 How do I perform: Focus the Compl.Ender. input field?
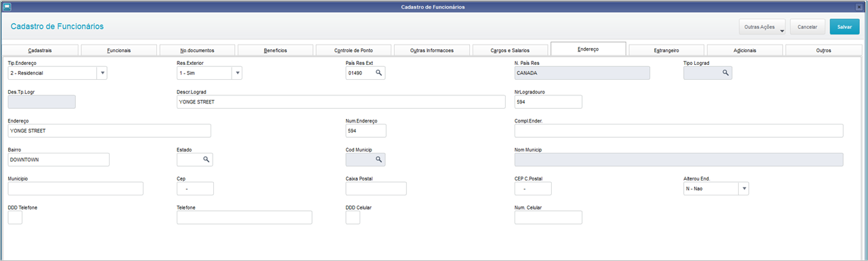[678, 130]
